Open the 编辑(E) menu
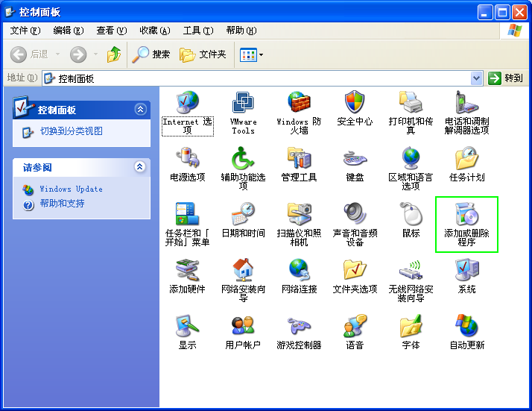The width and height of the screenshot is (532, 411). pyautogui.click(x=69, y=31)
